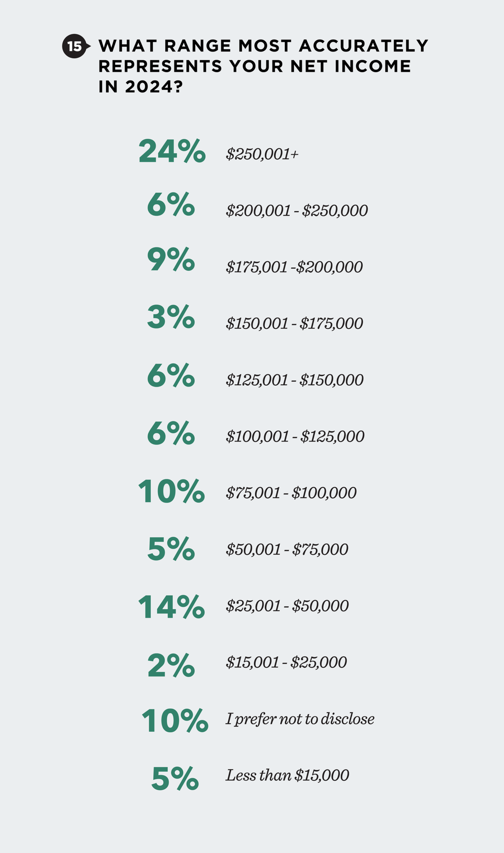Viewport: 504px width, 853px height.
Task: Select the $125,001 - $150,000 range label
Action: point(294,380)
